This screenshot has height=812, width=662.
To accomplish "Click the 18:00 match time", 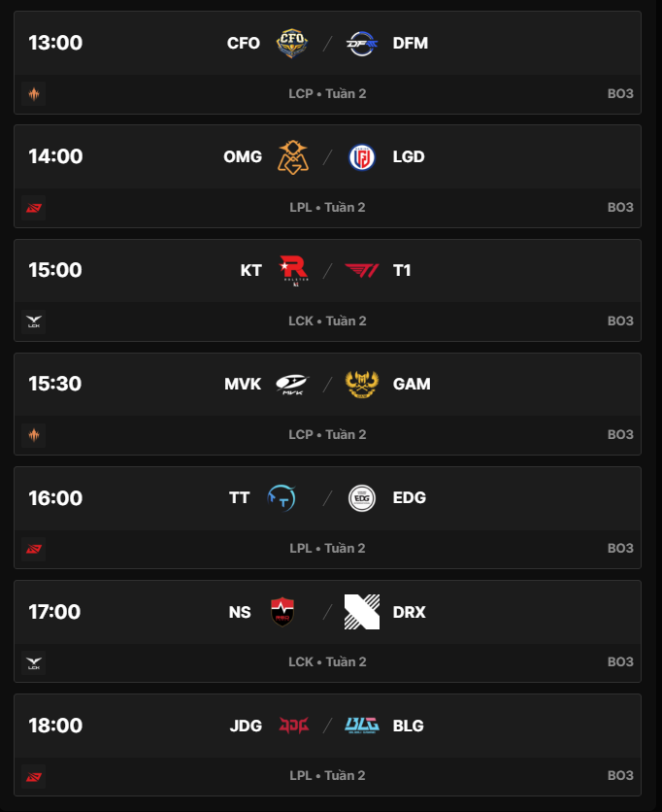I will pos(55,726).
